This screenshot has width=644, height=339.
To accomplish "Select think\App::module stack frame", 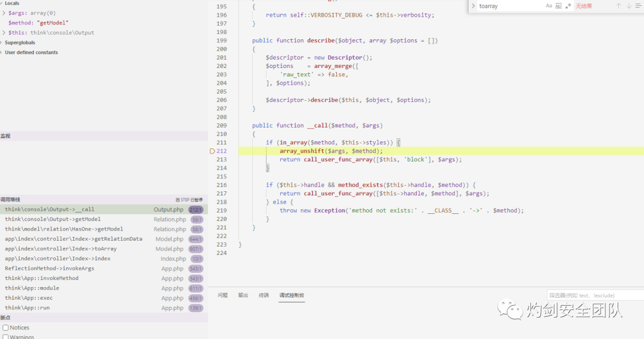I will point(104,288).
